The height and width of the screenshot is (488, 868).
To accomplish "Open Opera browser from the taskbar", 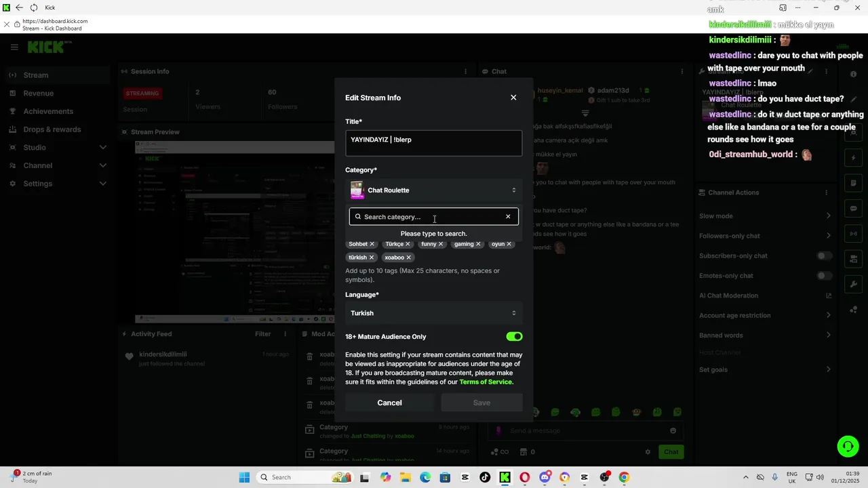I will coord(524,477).
